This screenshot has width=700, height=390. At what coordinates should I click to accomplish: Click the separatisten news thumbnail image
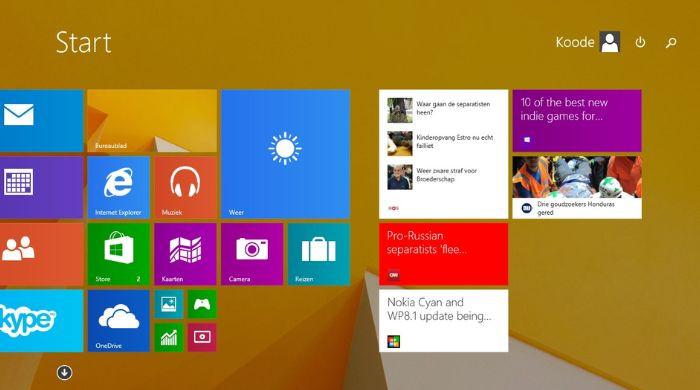pyautogui.click(x=400, y=110)
